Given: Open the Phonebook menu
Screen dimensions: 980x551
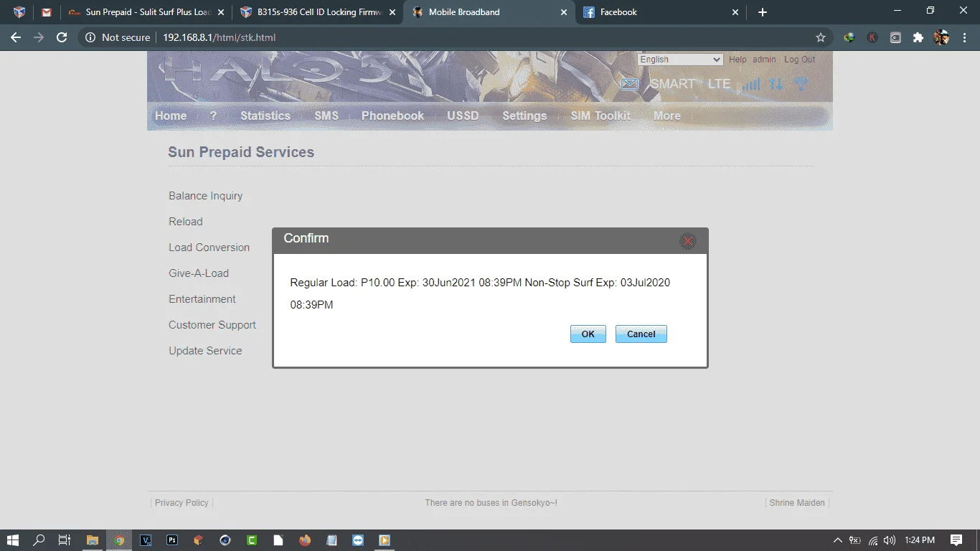Looking at the screenshot, I should pos(392,116).
